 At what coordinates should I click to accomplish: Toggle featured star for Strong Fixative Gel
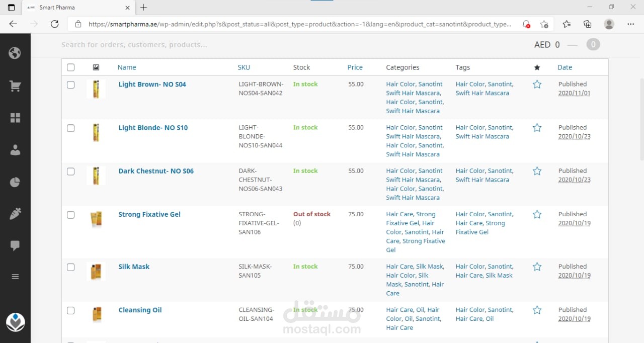tap(537, 214)
